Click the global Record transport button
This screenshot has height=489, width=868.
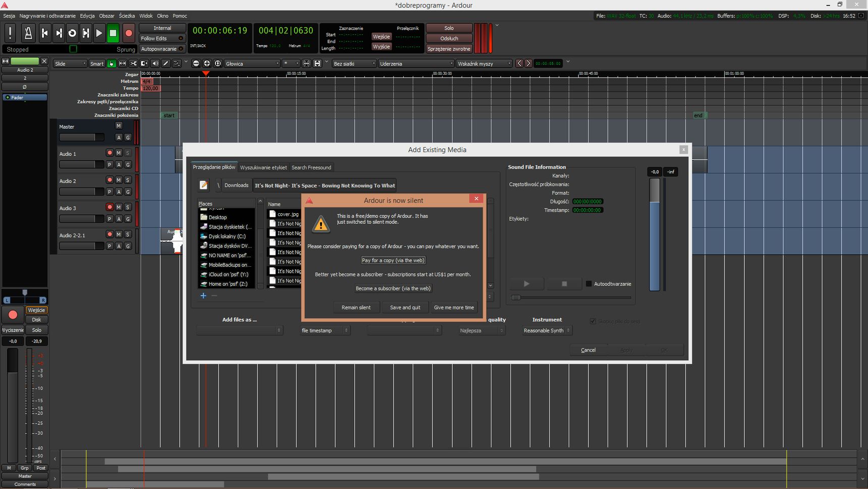click(129, 33)
